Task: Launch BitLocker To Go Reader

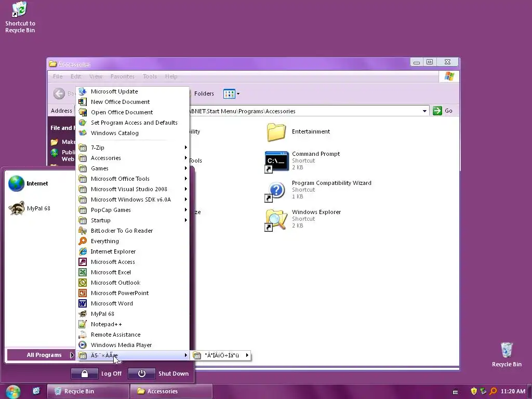Action: tap(132, 231)
